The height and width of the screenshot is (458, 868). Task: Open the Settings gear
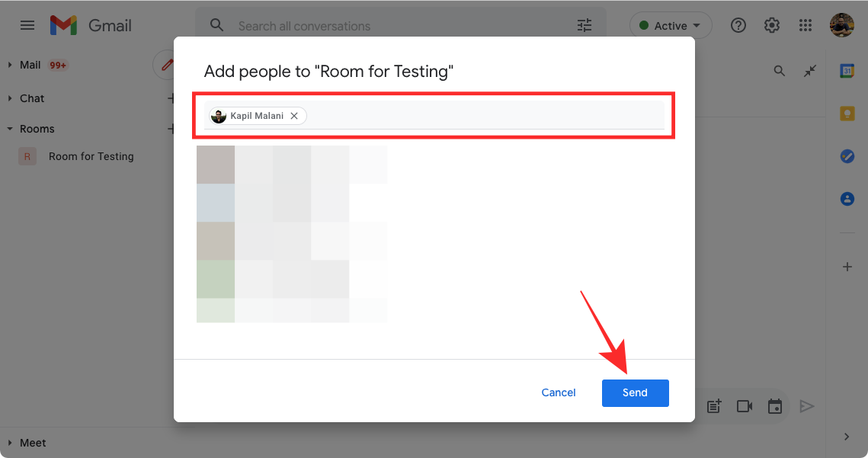coord(772,26)
